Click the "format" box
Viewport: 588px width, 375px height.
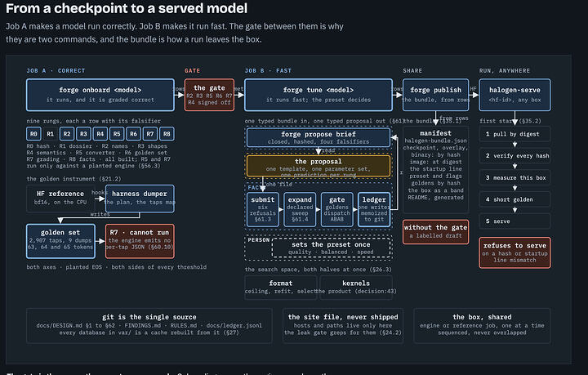[280, 288]
